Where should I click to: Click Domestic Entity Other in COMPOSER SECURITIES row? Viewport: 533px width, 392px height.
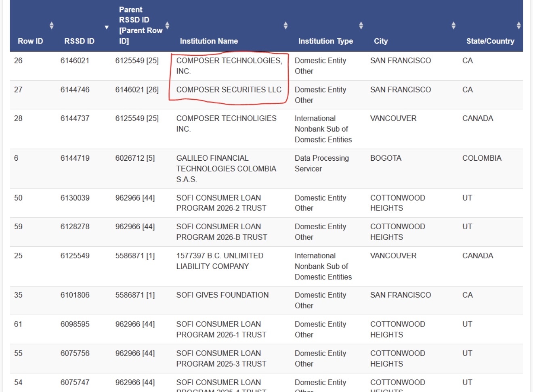click(320, 95)
